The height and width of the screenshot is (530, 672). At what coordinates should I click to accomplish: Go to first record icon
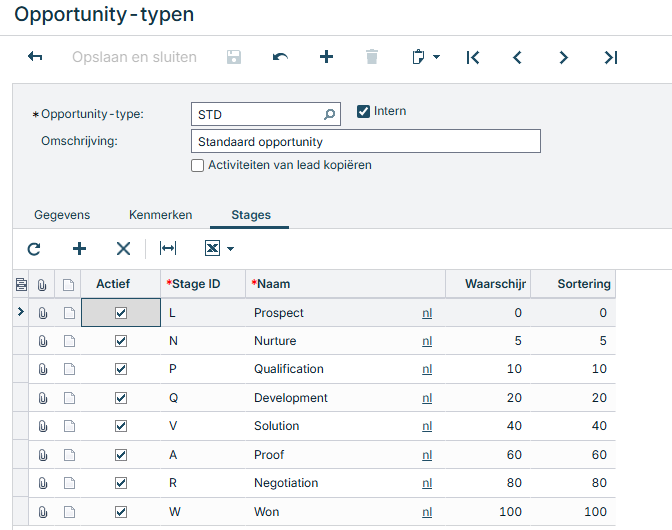pyautogui.click(x=473, y=58)
